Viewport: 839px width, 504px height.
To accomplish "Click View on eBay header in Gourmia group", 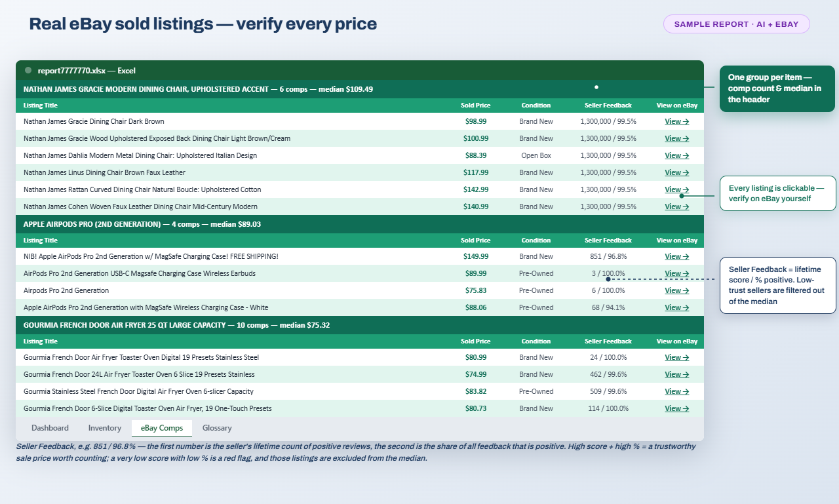I will pyautogui.click(x=677, y=341).
